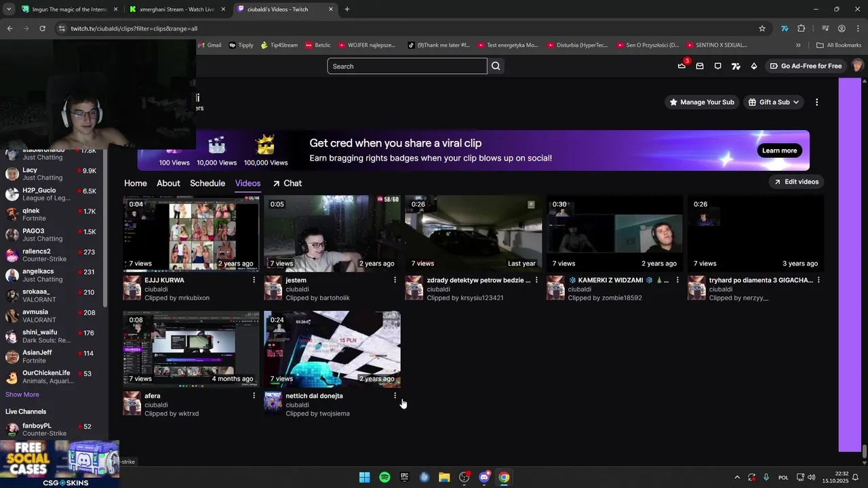Open the Chrome tab search dropdown
This screenshot has width=868, height=488.
[x=9, y=9]
